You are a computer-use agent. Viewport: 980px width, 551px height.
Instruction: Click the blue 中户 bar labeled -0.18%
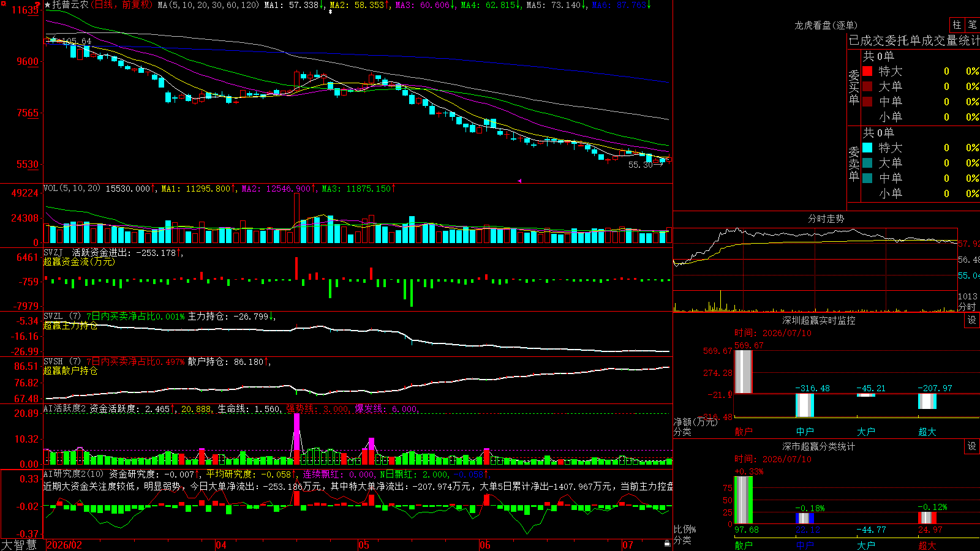click(805, 519)
